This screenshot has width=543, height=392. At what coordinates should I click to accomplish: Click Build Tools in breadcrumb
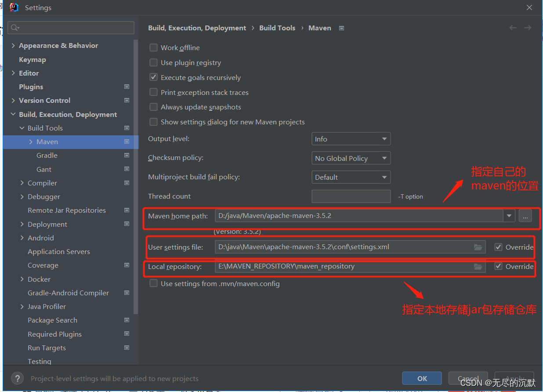[277, 28]
